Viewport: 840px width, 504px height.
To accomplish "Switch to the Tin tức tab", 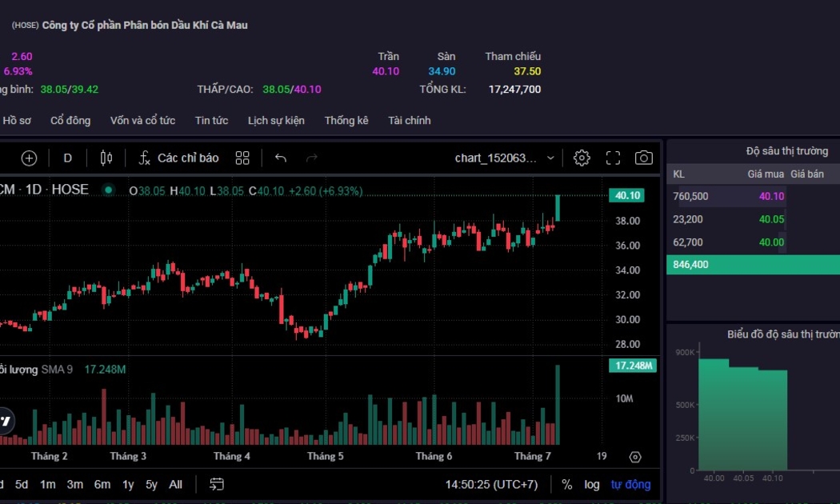I will click(211, 121).
